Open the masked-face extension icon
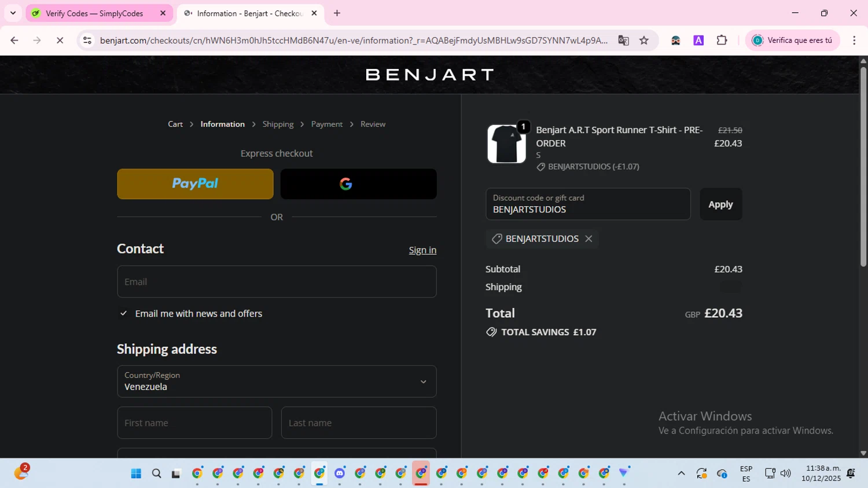868x488 pixels. tap(675, 41)
